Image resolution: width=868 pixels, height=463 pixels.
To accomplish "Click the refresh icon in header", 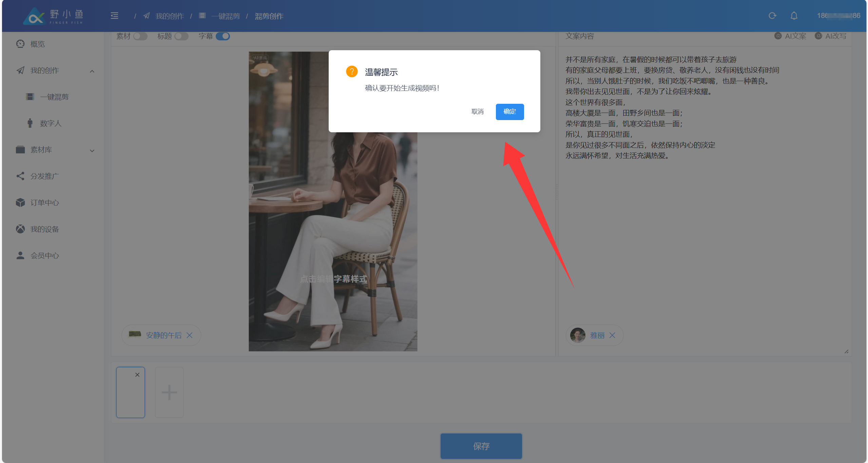I will pyautogui.click(x=772, y=16).
